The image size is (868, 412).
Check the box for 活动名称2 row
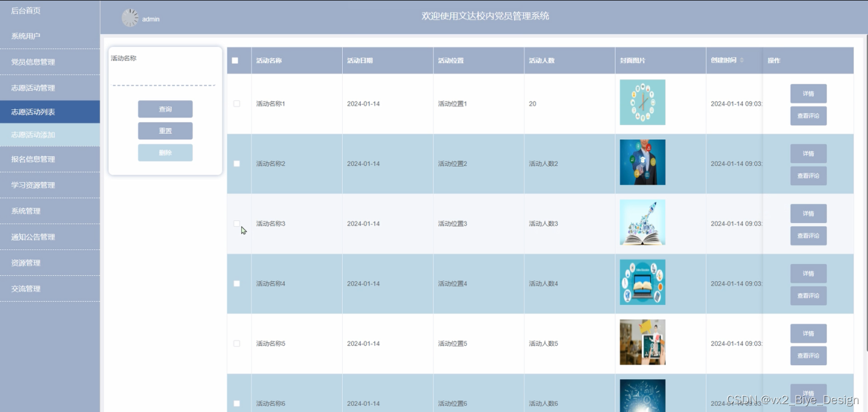237,163
